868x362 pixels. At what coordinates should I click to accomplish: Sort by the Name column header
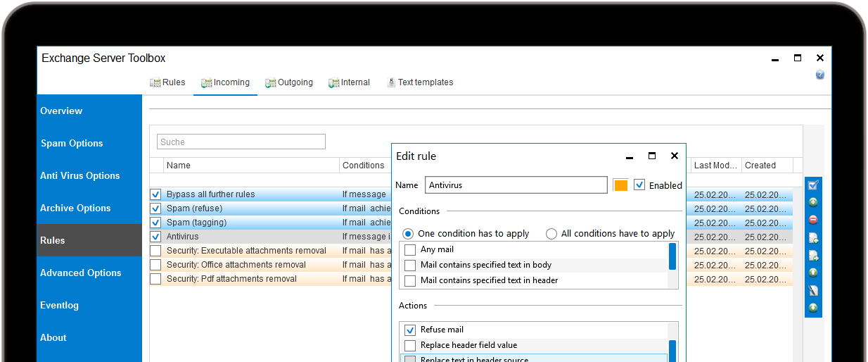[x=251, y=166]
